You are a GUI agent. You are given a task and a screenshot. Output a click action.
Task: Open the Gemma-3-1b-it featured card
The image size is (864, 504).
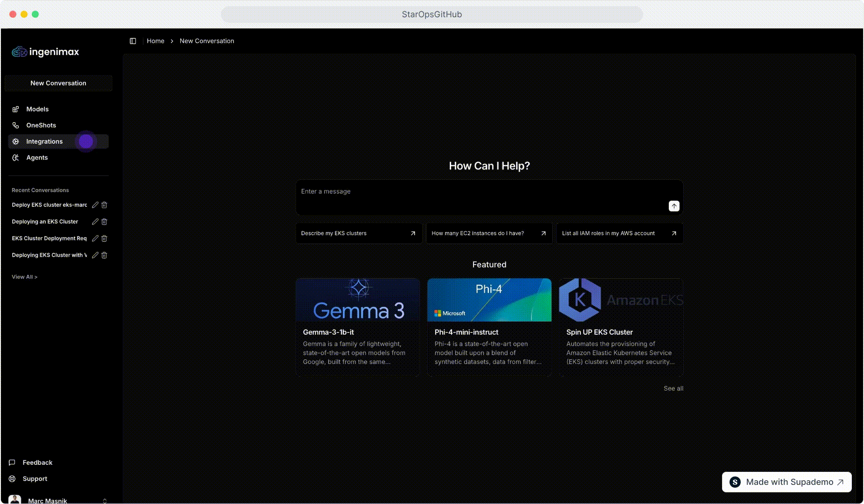click(358, 327)
